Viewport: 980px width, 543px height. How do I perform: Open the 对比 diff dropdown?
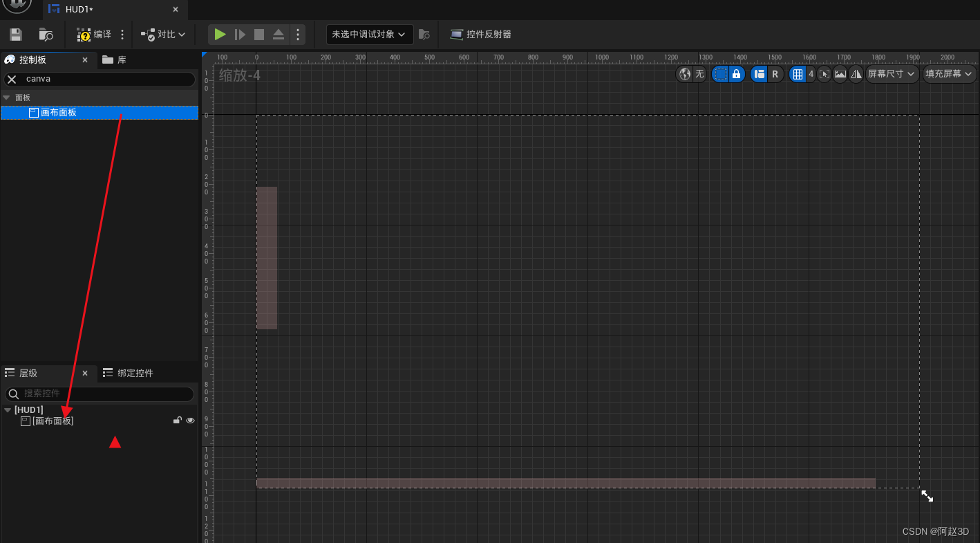click(x=163, y=35)
